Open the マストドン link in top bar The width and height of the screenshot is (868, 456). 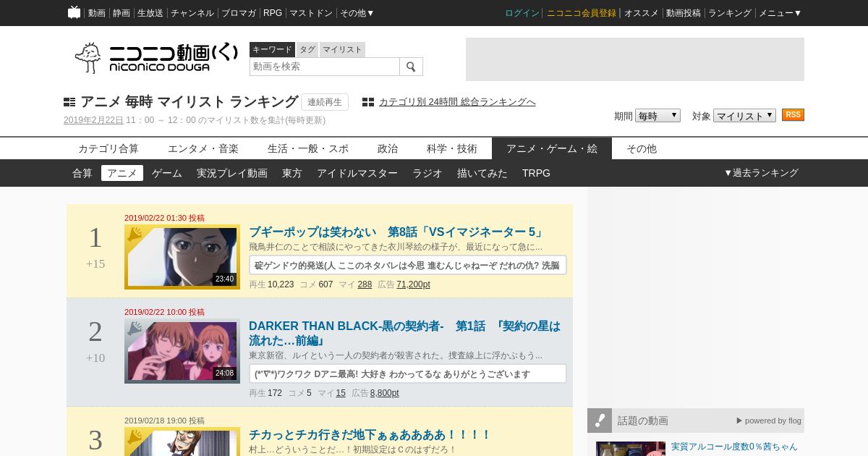(x=311, y=13)
